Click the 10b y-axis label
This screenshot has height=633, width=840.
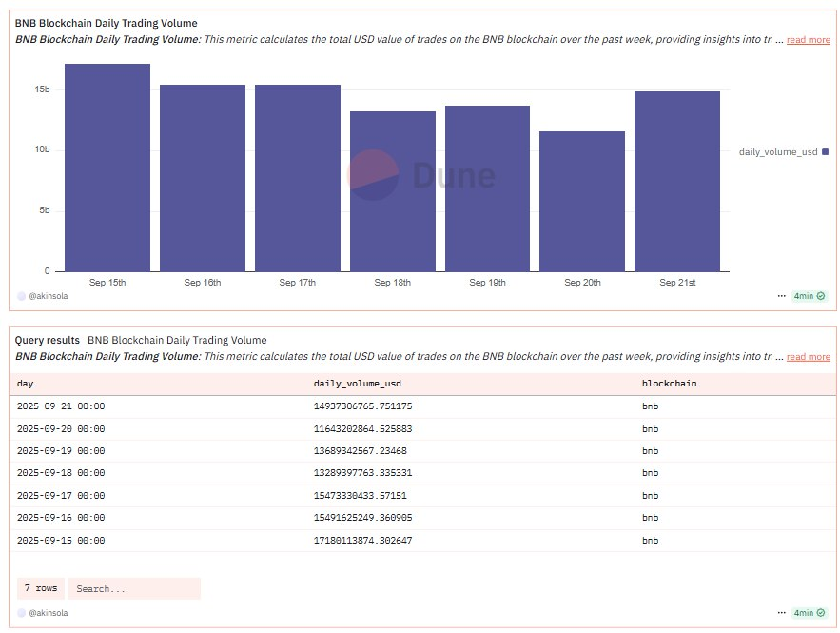point(42,149)
